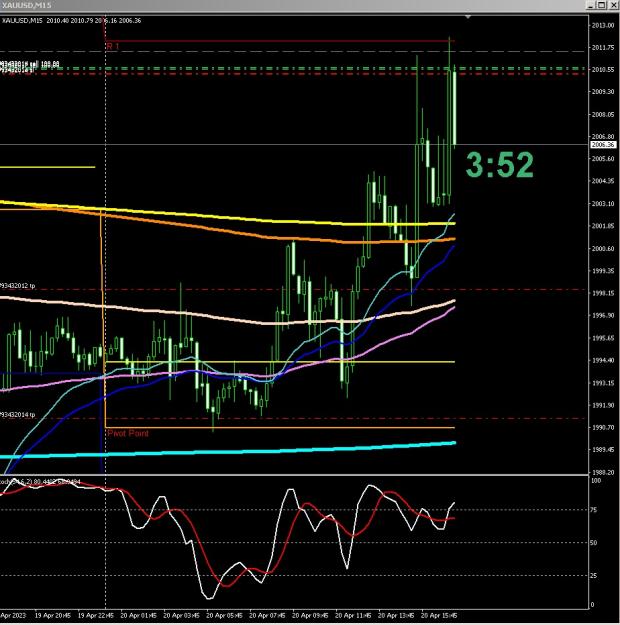The width and height of the screenshot is (620, 625).
Task: Click the stochastic scale value 100
Action: tap(596, 480)
